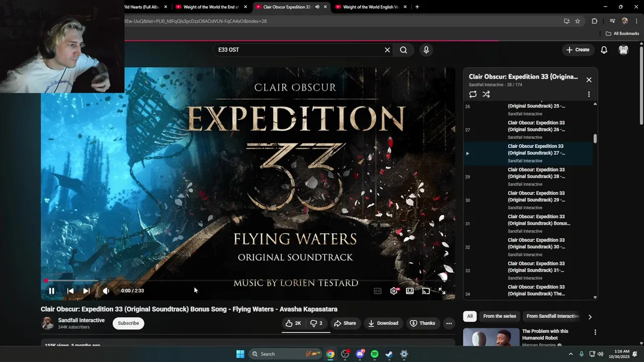The image size is (644, 362).
Task: Open Spotify from the taskbar
Action: [374, 354]
